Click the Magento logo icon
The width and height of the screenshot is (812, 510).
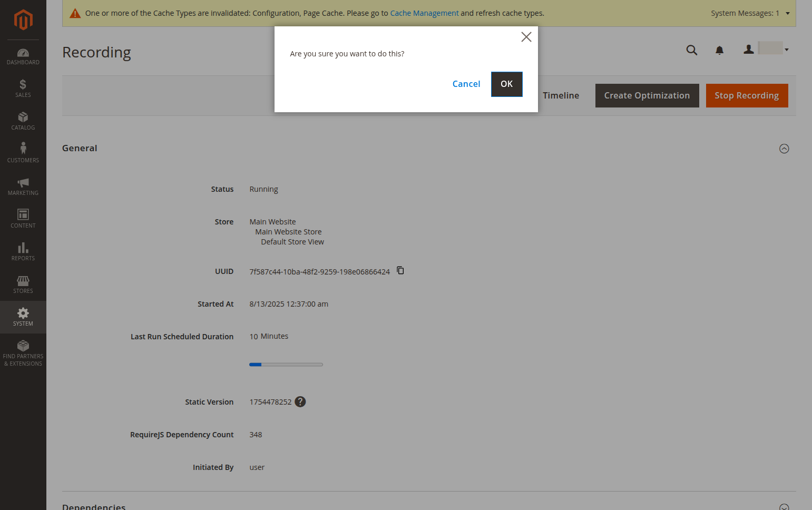pos(23,20)
